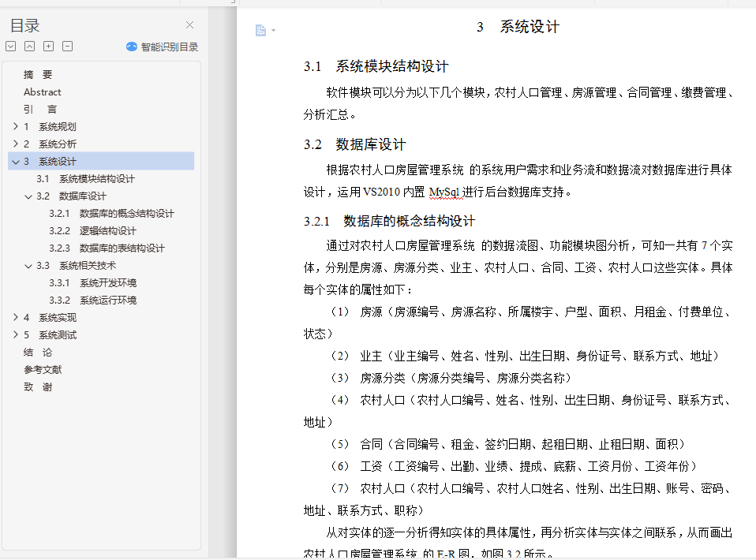The image size is (756, 560).
Task: Open dropdown arrow next to document icon
Action: (273, 30)
